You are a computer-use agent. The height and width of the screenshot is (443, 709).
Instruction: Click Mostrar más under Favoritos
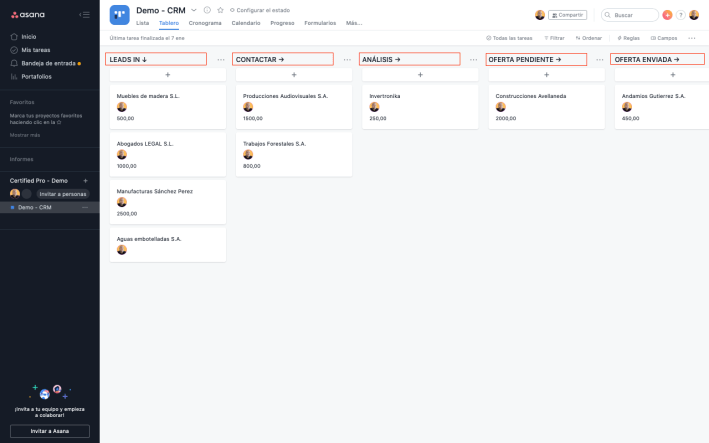coord(25,134)
